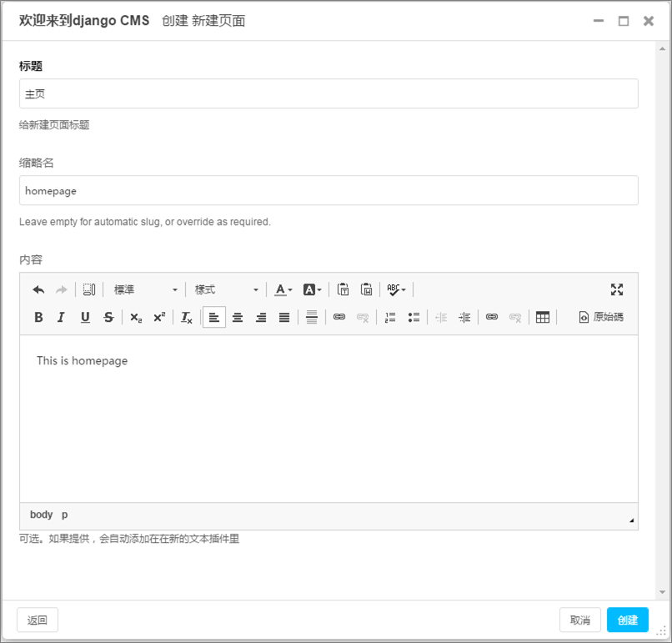The image size is (672, 643).
Task: Click the link icon left of the table icon
Action: pyautogui.click(x=492, y=317)
